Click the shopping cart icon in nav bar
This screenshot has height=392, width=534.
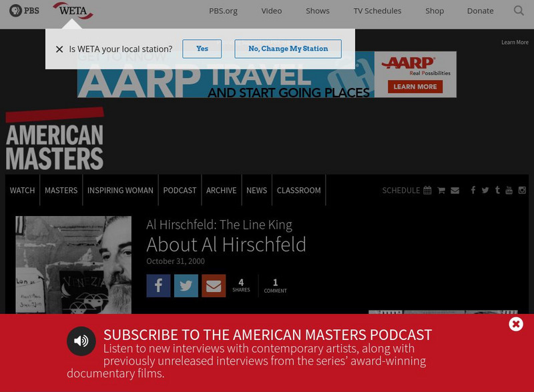pos(441,190)
